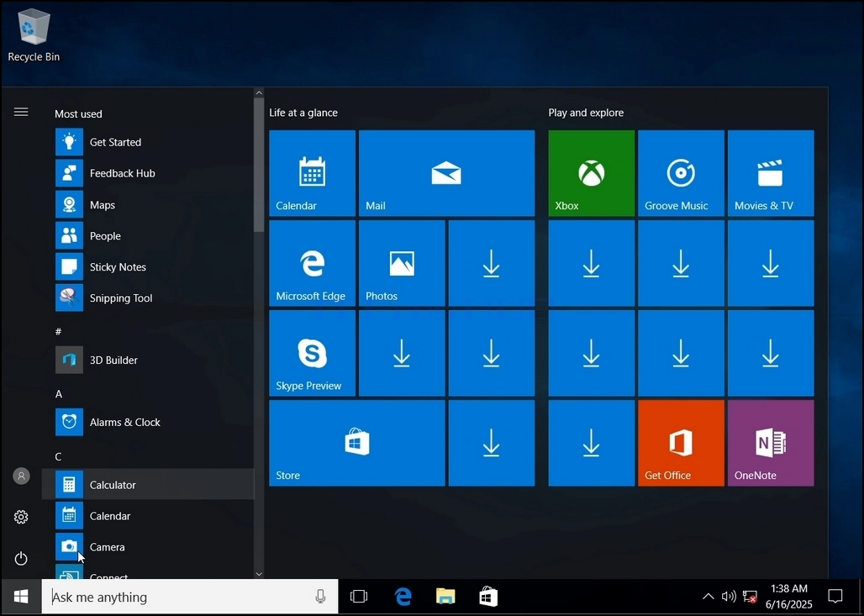
Task: Launch Edge from the taskbar
Action: [403, 597]
